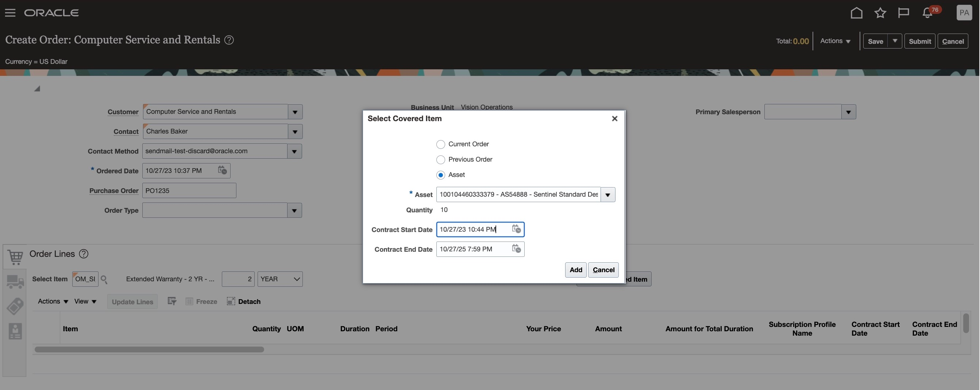
Task: Open the Order Lines Actions menu
Action: (53, 301)
